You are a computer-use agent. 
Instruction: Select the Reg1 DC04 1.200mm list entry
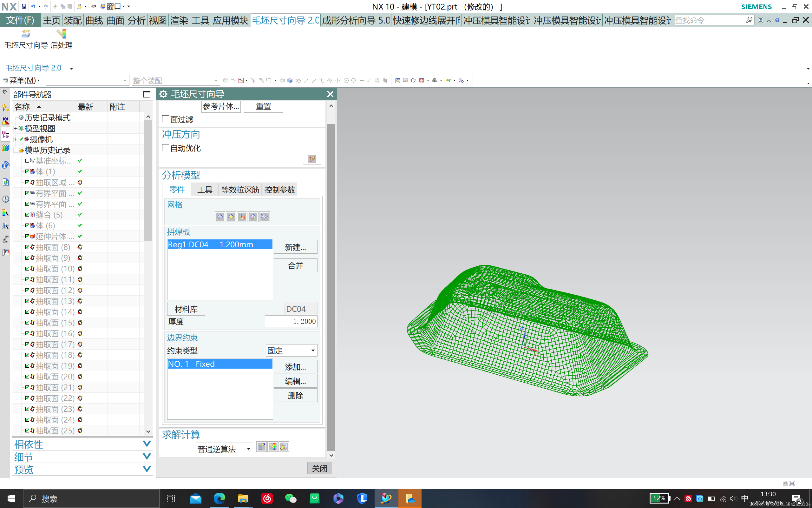coord(220,244)
